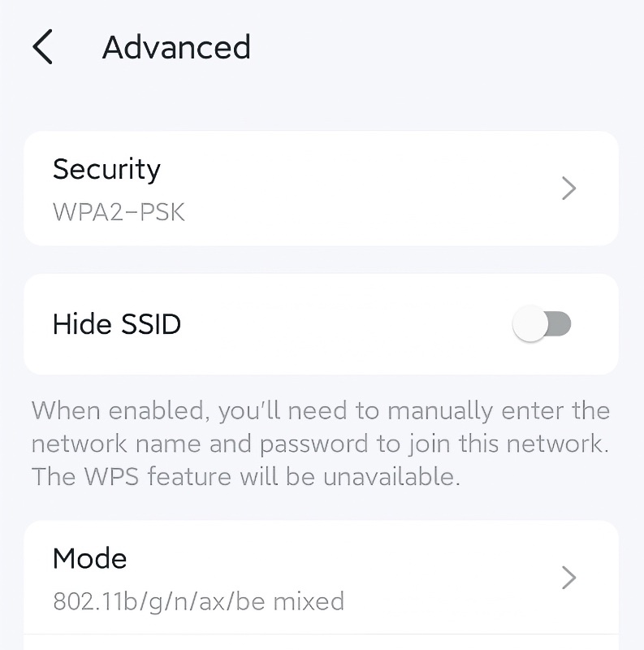Tap the partially visible row below Mode

tap(321, 643)
